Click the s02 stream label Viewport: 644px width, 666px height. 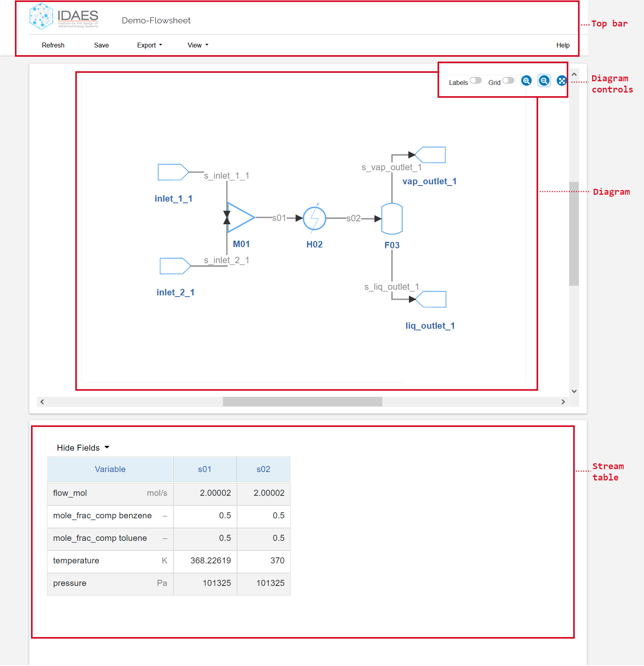[x=353, y=219]
